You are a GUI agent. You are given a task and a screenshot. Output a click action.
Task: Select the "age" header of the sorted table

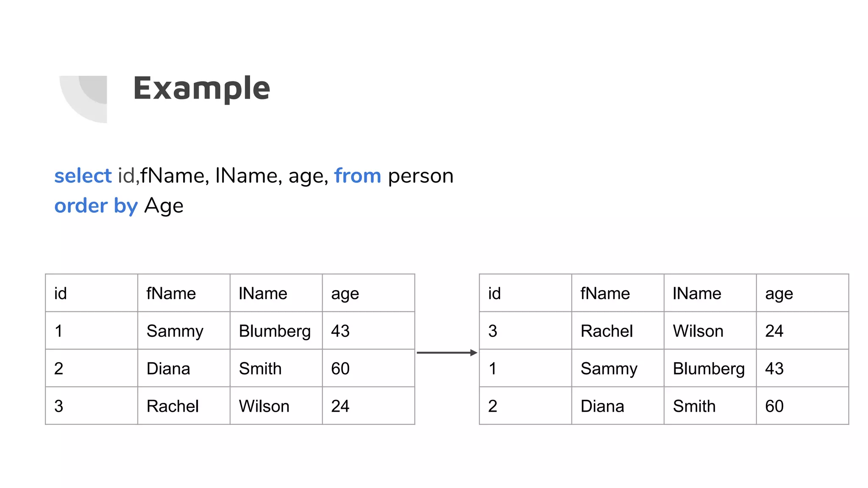(779, 293)
